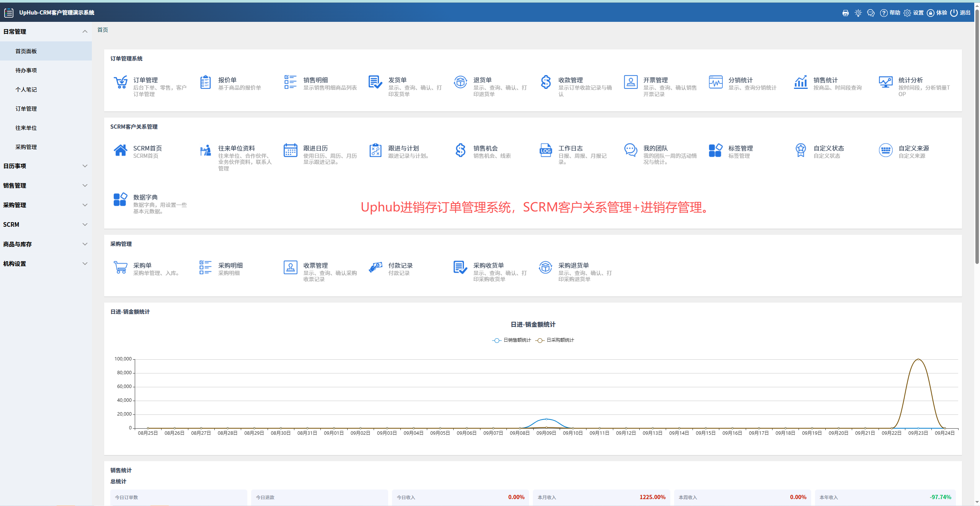Click the 本周收入 statistic card
The image size is (980, 506).
[x=742, y=497]
